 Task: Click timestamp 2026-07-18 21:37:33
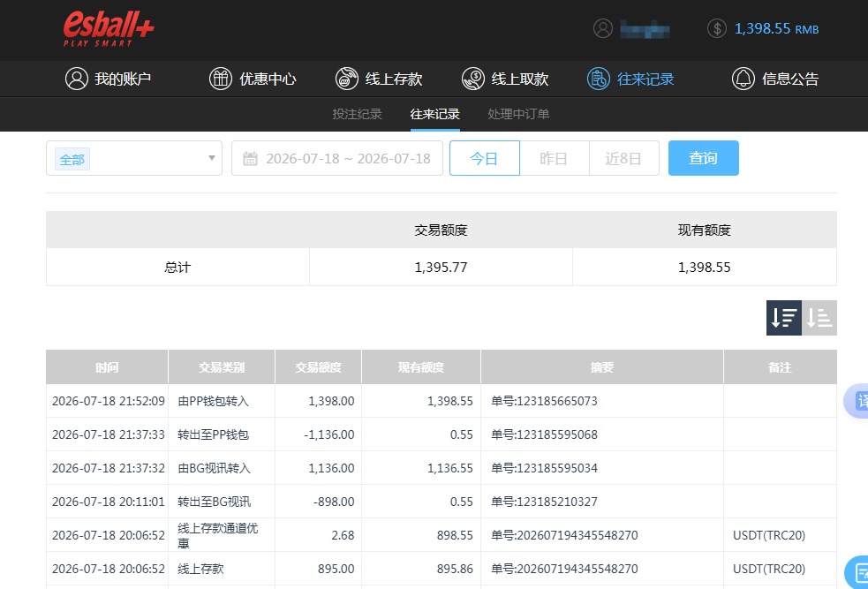[x=109, y=434]
